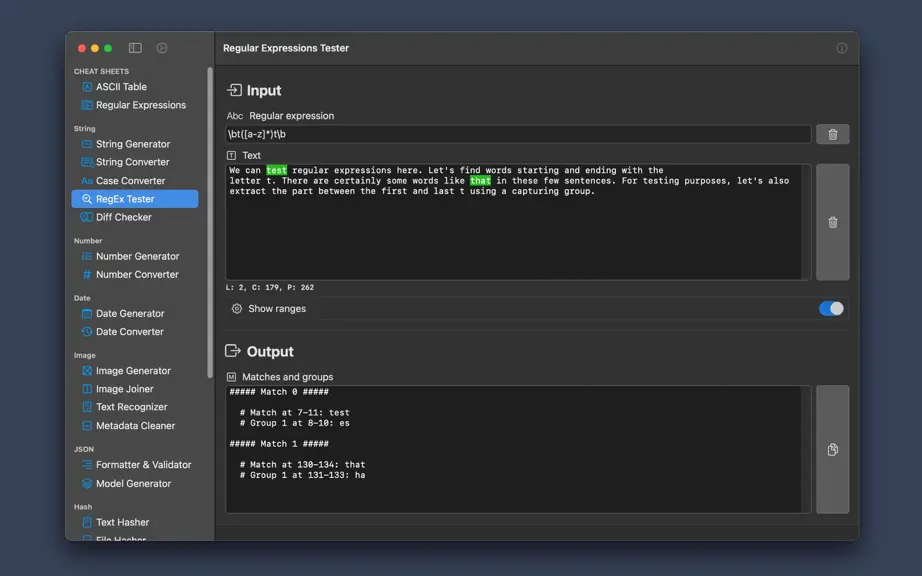Click the 'Group 1 at 8-10: es' line

click(295, 423)
